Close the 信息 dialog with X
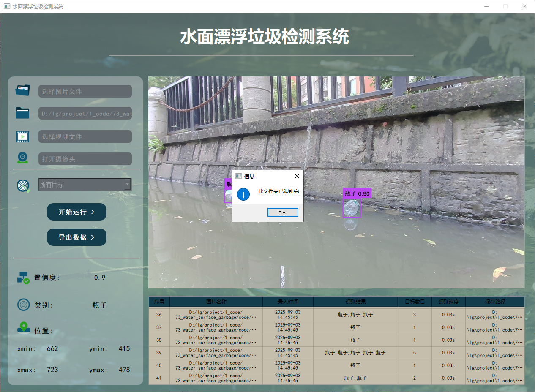Image resolution: width=535 pixels, height=392 pixels. (x=297, y=176)
